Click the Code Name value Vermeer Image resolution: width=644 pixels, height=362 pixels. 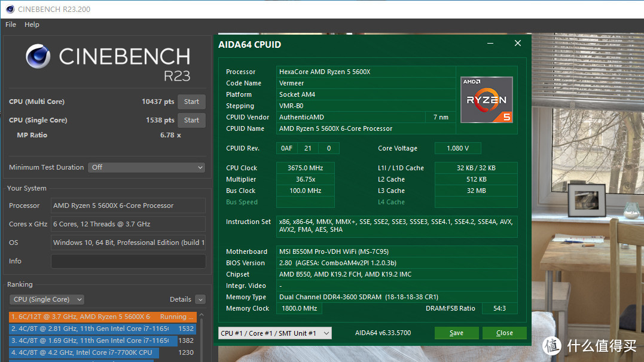(365, 83)
